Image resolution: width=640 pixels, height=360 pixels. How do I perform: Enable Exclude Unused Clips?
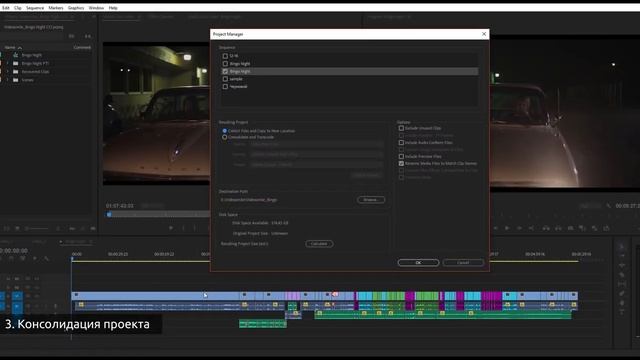[401, 128]
